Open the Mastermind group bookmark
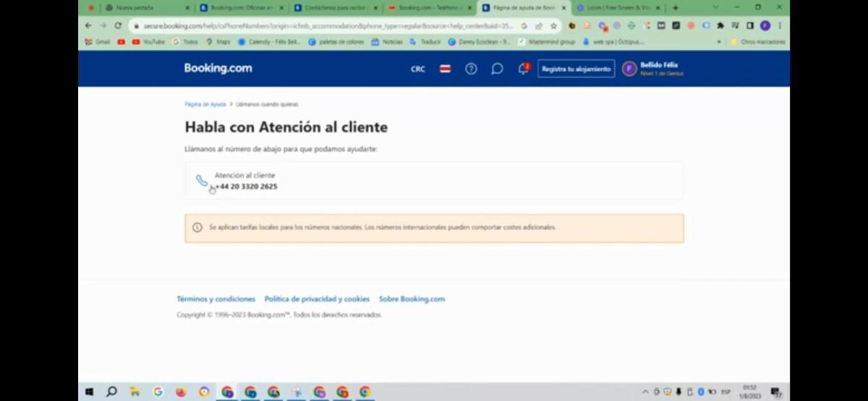Viewport: 868px width, 401px height. [x=547, y=42]
